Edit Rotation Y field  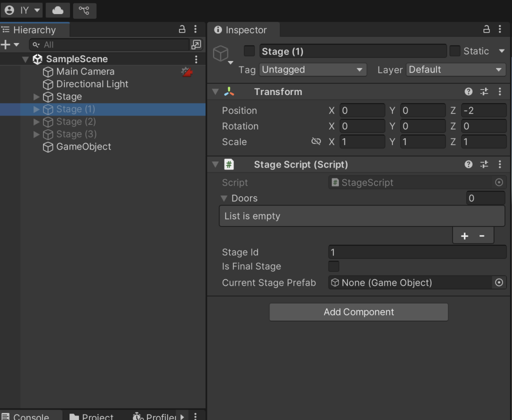point(423,126)
